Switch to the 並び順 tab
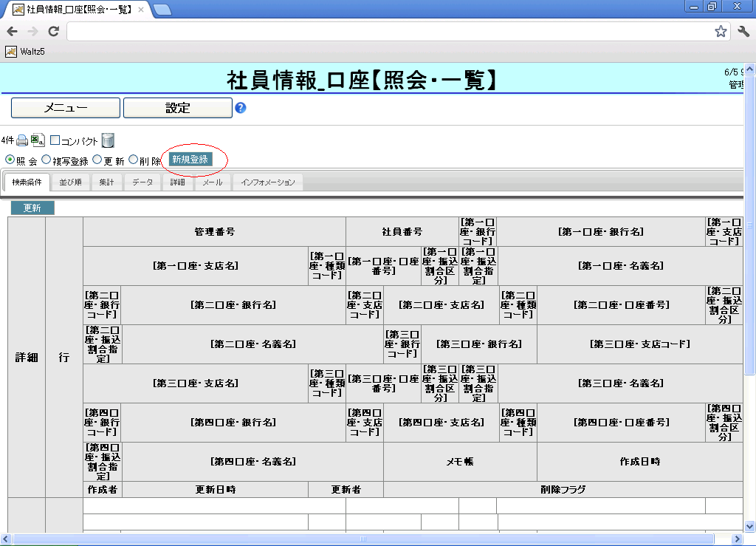The height and width of the screenshot is (546, 756). pos(71,182)
